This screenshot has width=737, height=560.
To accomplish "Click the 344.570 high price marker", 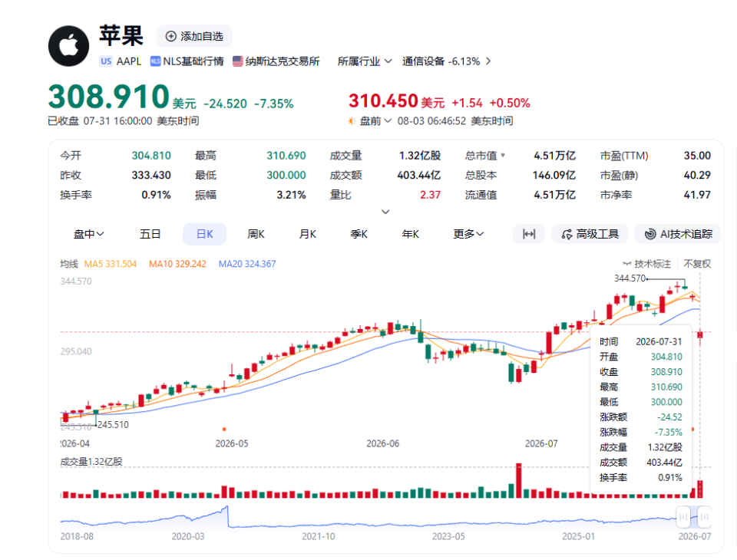I will (630, 278).
